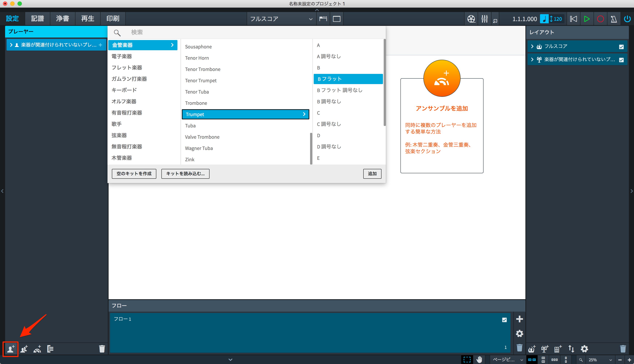Click the add group icon in Players panel
Viewport: 634px width, 364px height.
click(x=50, y=349)
